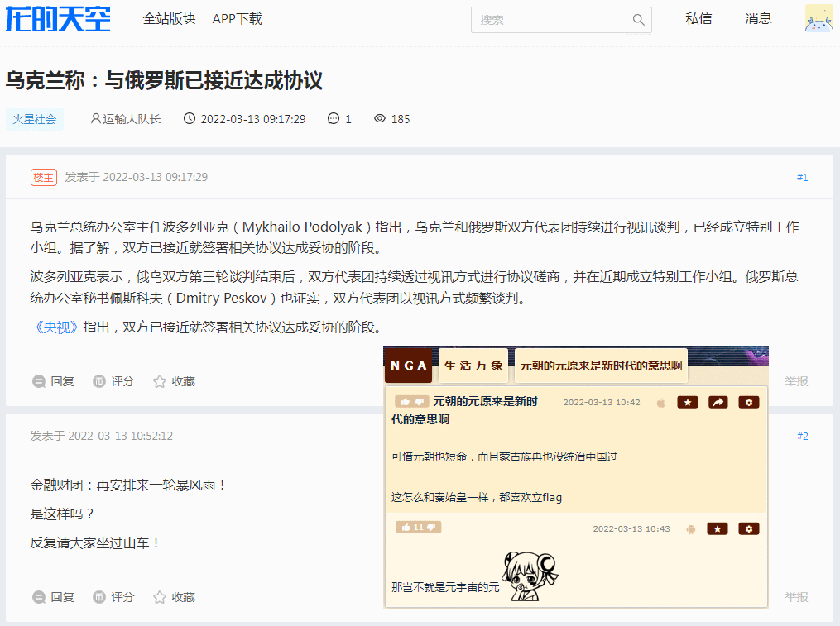Viewport: 840px width, 626px height.
Task: Report post #1 via 举报
Action: [796, 381]
